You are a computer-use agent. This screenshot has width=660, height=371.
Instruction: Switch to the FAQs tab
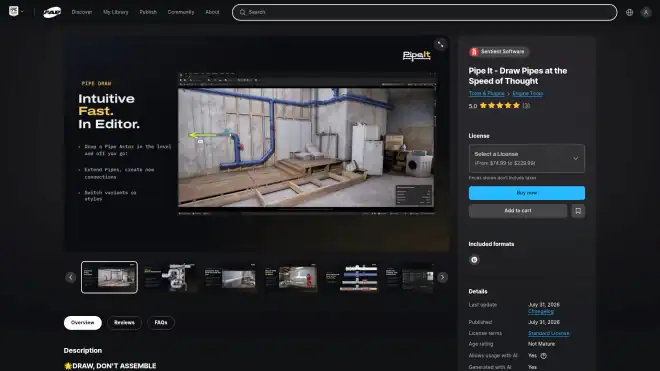click(161, 323)
